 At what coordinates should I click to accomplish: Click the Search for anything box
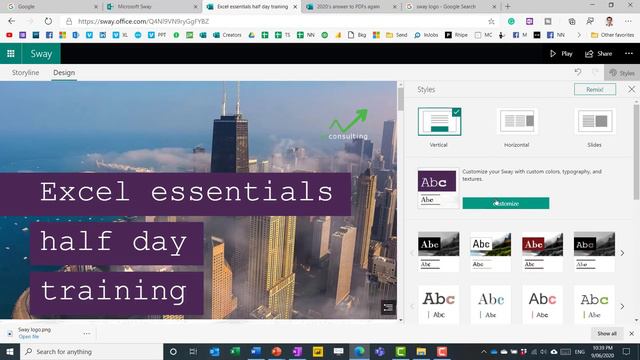pyautogui.click(x=91, y=351)
